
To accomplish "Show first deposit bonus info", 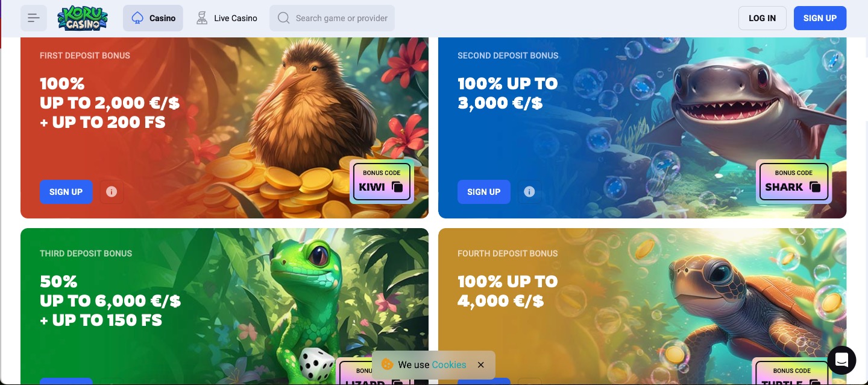I will (x=112, y=192).
